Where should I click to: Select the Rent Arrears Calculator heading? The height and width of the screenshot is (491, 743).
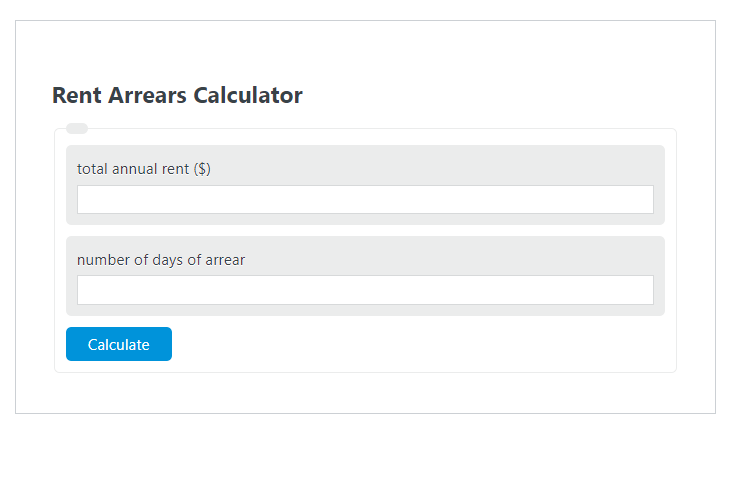pyautogui.click(x=177, y=95)
